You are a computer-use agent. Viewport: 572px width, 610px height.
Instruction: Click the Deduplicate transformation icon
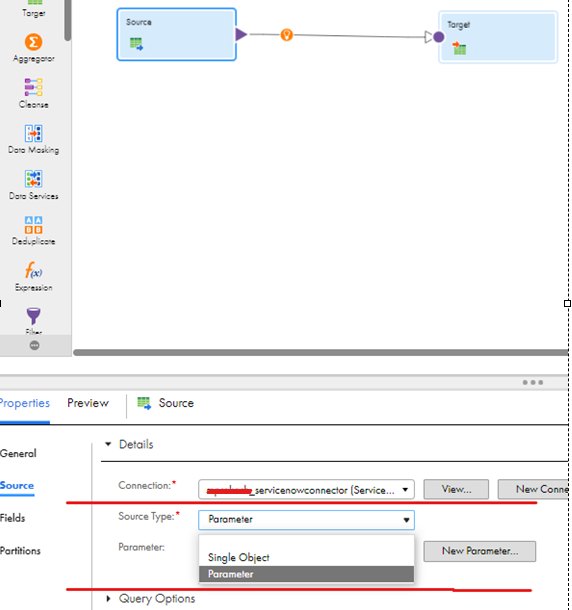pos(33,225)
